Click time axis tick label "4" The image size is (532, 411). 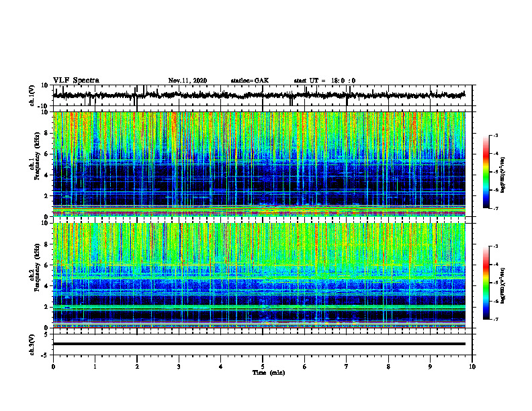click(x=220, y=367)
